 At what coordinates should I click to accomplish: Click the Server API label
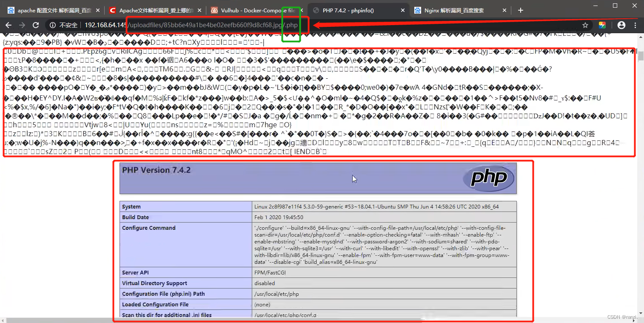tap(135, 273)
